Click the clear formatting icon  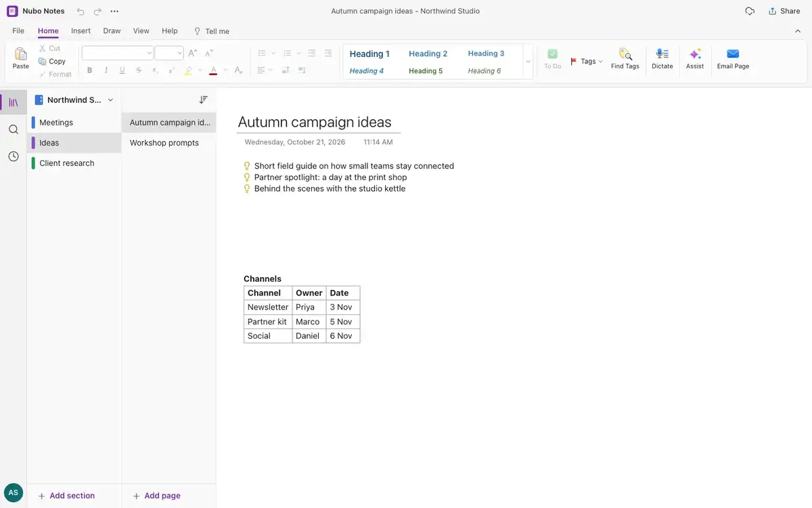click(239, 70)
